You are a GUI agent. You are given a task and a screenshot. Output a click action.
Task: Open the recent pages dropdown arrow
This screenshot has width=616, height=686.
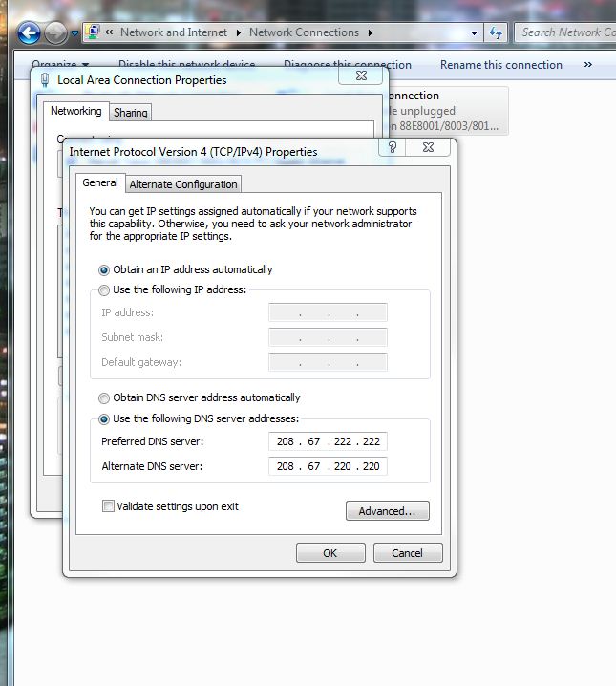pyautogui.click(x=74, y=33)
